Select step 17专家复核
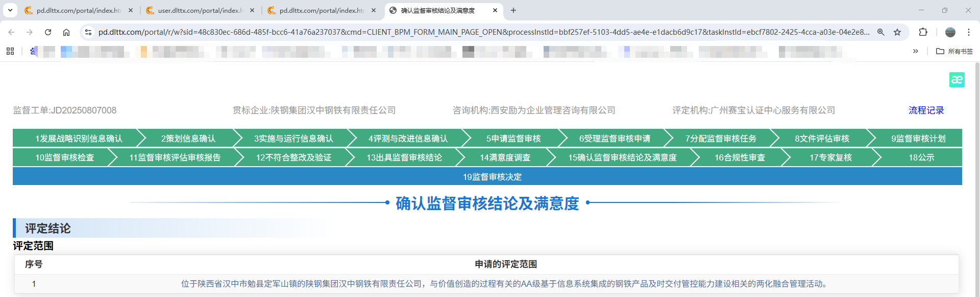Screen dimensions: 980x297 point(830,157)
